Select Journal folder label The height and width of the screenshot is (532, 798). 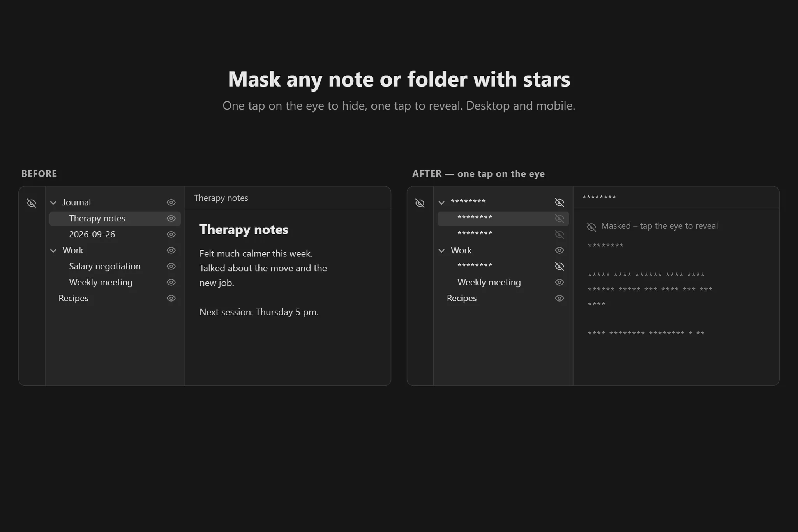(x=76, y=202)
